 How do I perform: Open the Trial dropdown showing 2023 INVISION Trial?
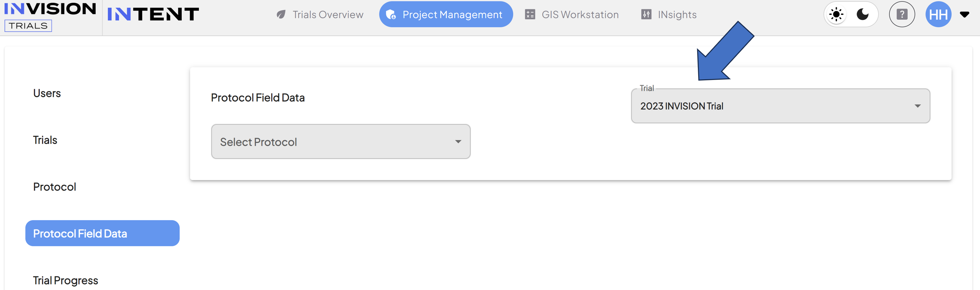point(780,106)
